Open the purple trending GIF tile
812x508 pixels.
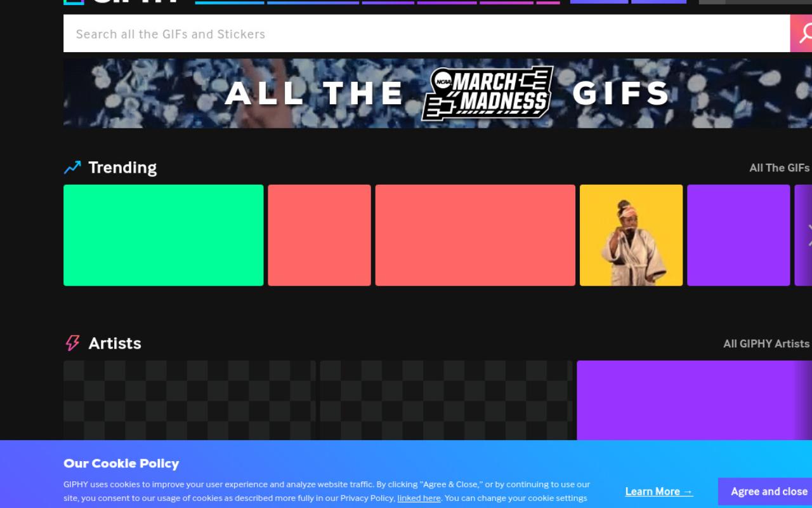point(738,235)
